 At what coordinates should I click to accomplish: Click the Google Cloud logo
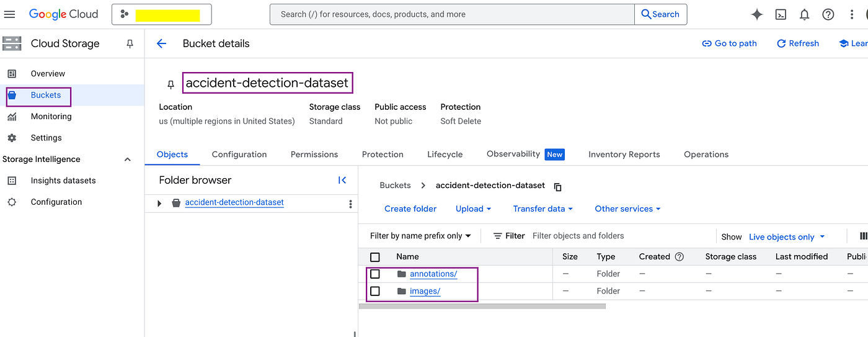coord(63,14)
